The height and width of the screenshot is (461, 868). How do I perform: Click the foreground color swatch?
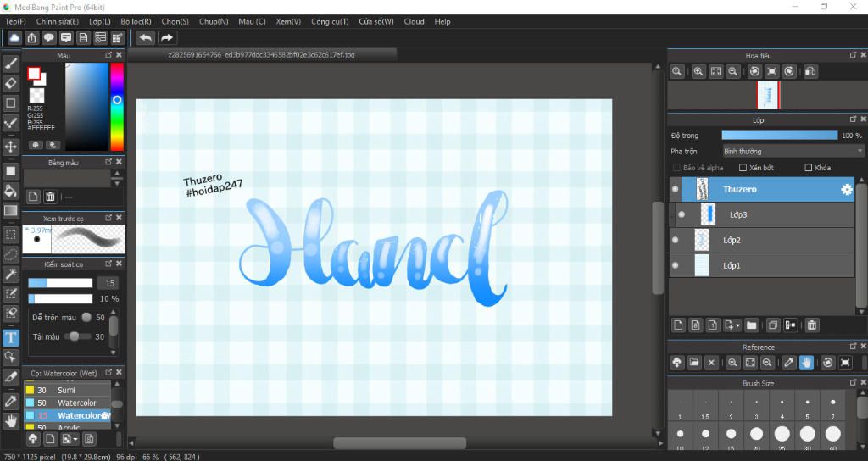(34, 73)
